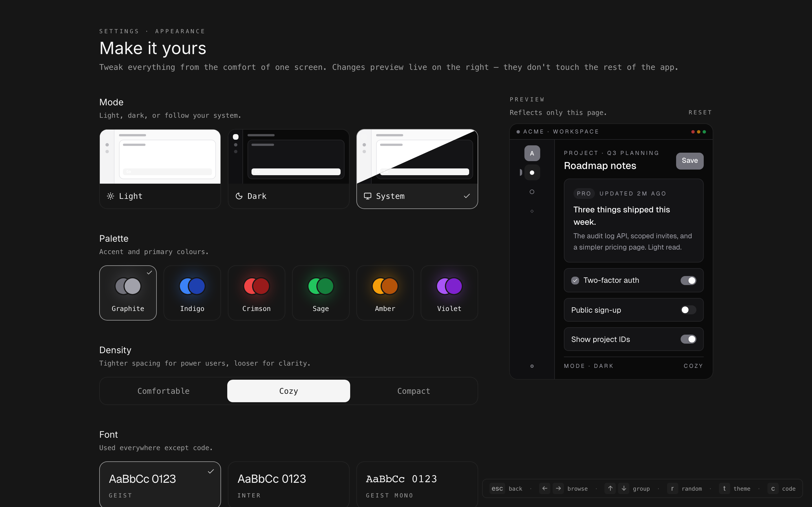Select the Cozy density option
Screen dimensions: 812x507
coord(288,391)
